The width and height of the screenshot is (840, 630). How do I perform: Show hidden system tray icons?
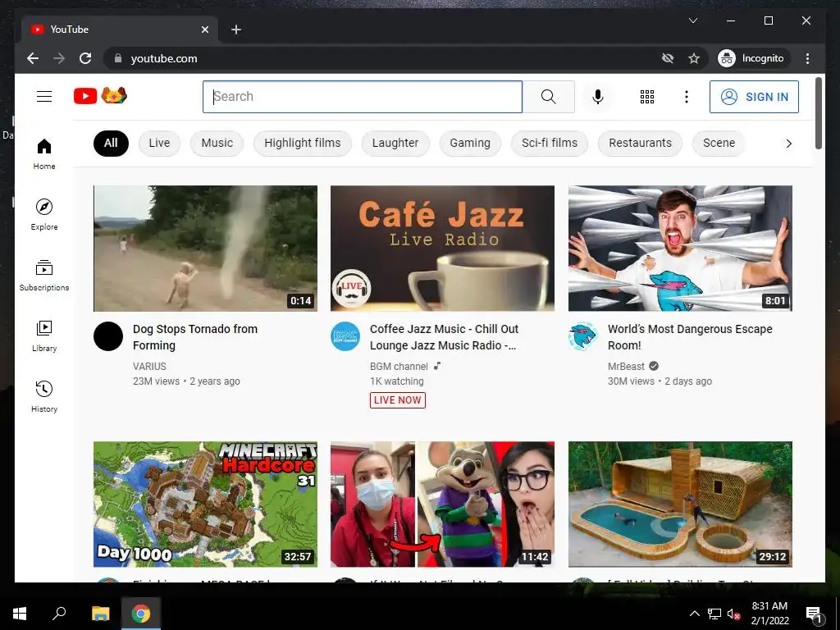click(x=694, y=614)
